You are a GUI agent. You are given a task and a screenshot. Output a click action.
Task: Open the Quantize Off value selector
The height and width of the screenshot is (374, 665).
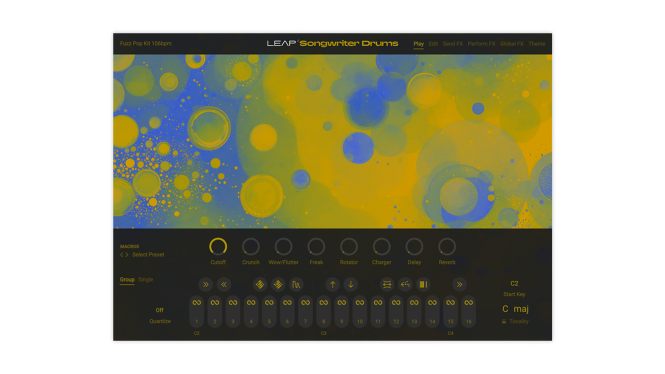(159, 310)
